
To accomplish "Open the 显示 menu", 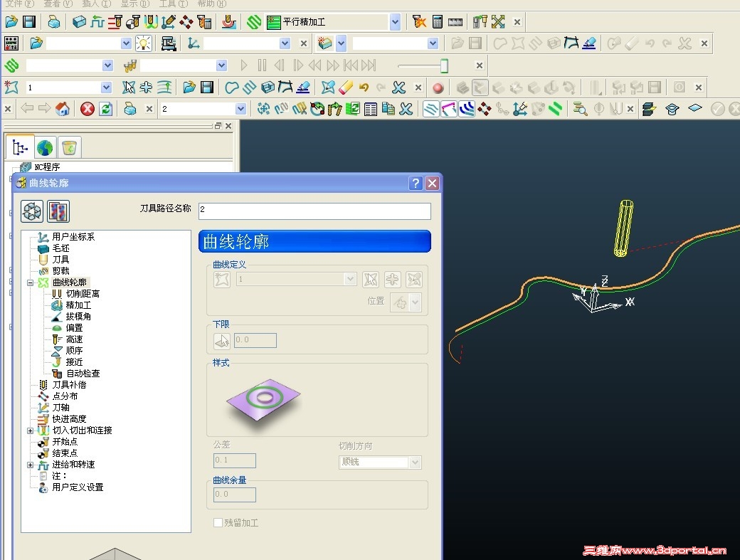I will [135, 4].
